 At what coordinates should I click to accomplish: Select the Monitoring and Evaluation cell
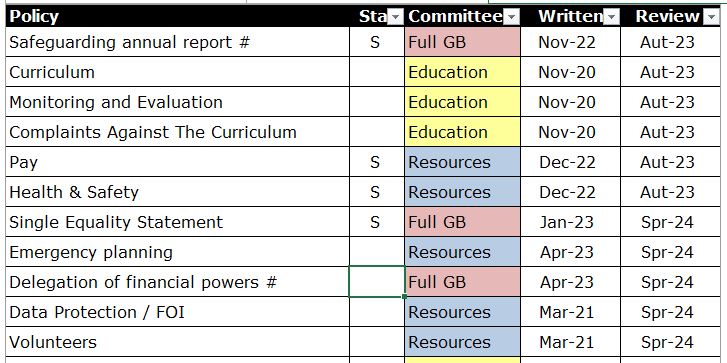178,102
